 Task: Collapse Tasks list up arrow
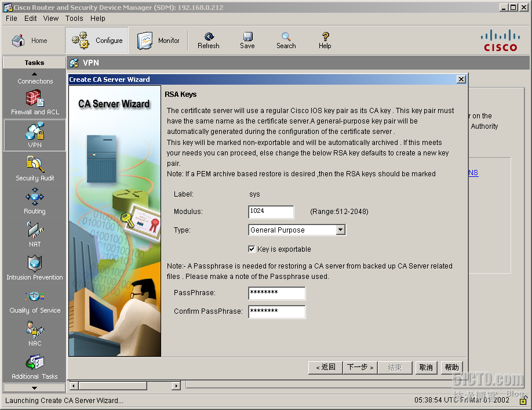click(34, 74)
